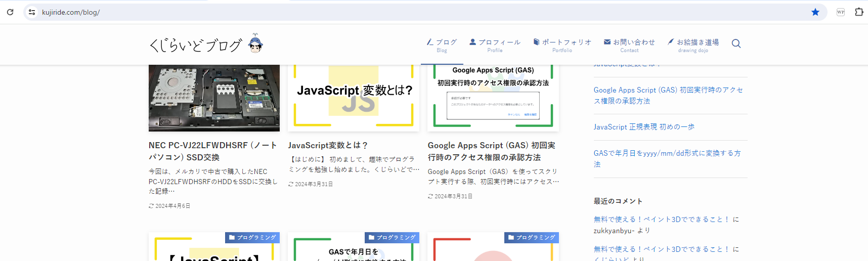
Task: Open article title Google Apps Script (GAS) 初回実行時
Action: tap(492, 151)
